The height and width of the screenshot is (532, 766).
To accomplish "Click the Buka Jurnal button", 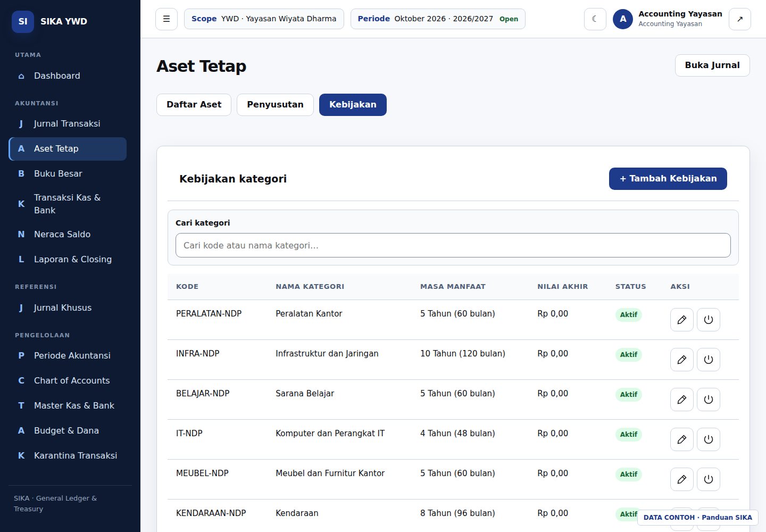I will tap(712, 65).
